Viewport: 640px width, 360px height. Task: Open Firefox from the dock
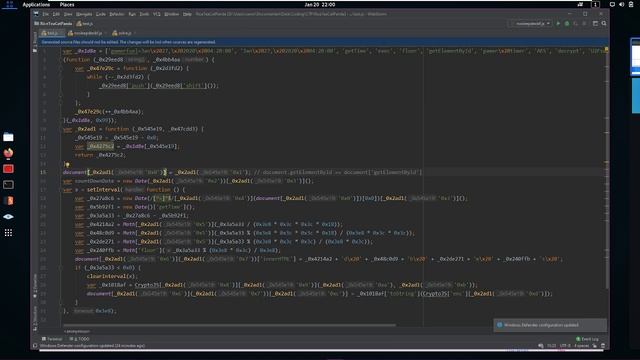pos(8,153)
